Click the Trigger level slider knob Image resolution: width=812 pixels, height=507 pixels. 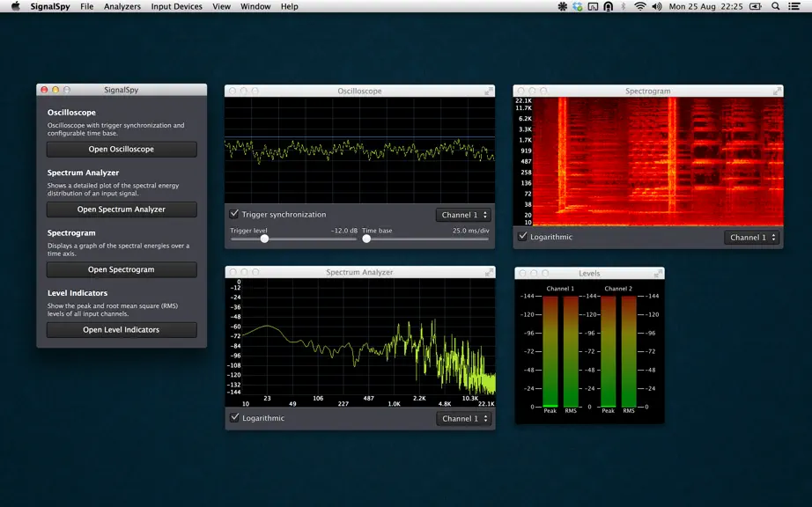pos(264,239)
